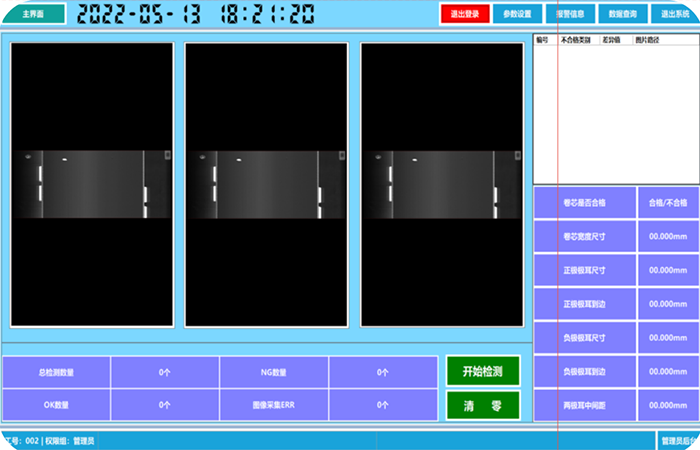700x450 pixels.
Task: Click the 卷芯宽度尺寸 value field
Action: pos(667,237)
